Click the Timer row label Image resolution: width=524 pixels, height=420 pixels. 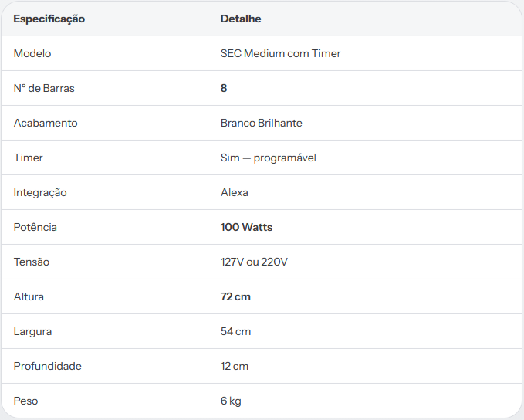[x=28, y=157]
